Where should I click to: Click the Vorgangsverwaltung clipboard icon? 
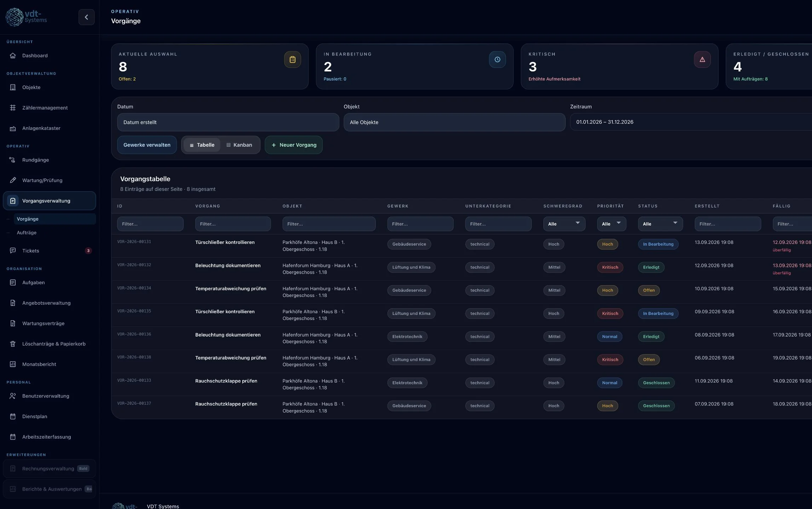point(13,201)
